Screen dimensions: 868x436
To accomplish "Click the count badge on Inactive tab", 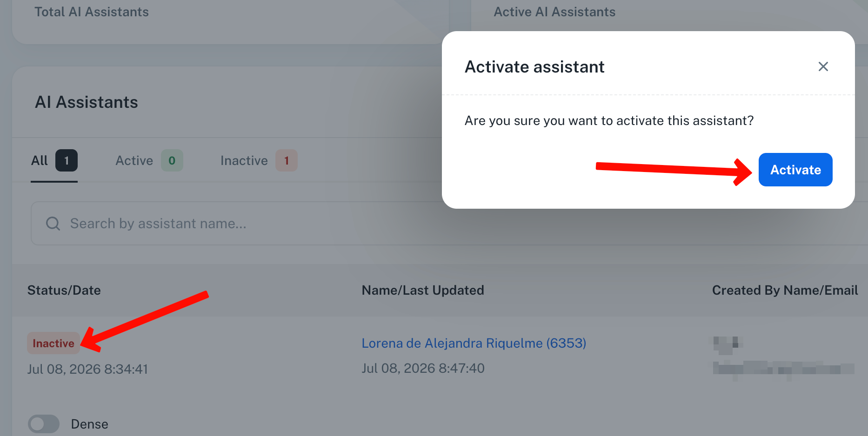I will click(x=287, y=160).
